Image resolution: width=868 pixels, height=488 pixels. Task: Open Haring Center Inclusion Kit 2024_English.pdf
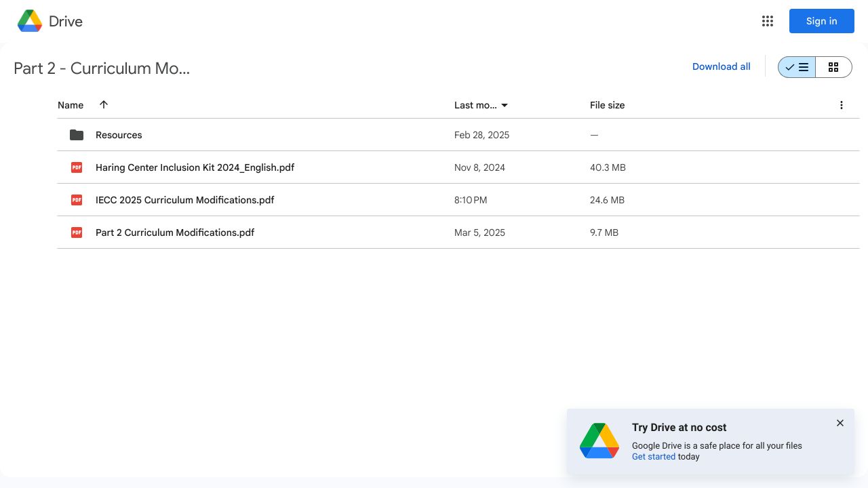tap(195, 167)
